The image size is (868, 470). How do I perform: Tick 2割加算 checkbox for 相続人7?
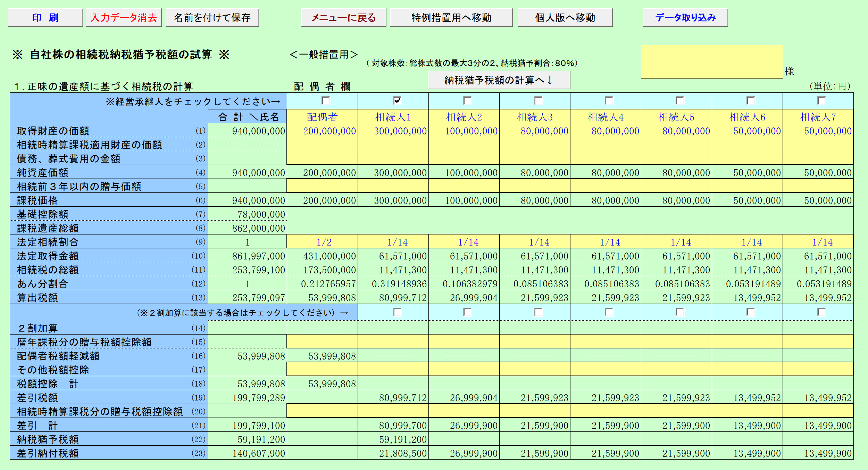(x=822, y=312)
